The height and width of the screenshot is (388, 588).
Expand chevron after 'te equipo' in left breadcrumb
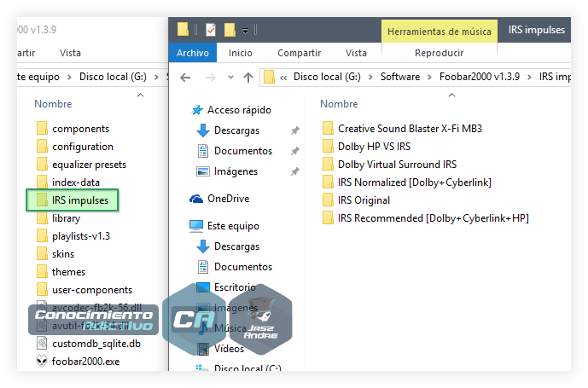click(x=69, y=78)
